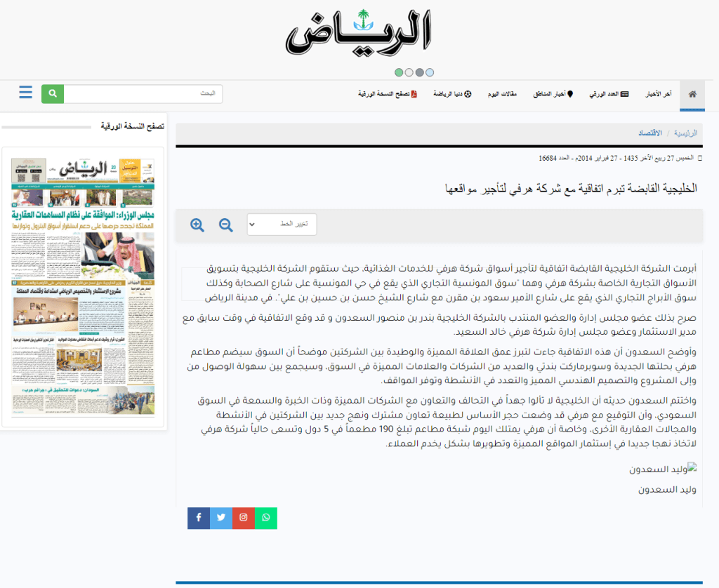Open آخر الأخبار menu item

coord(659,94)
